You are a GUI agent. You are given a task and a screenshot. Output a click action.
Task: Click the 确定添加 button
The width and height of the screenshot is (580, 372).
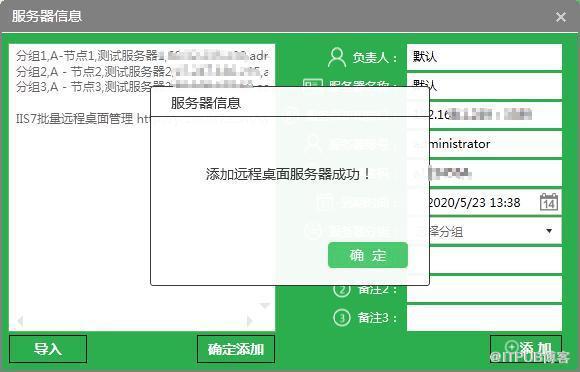point(236,349)
